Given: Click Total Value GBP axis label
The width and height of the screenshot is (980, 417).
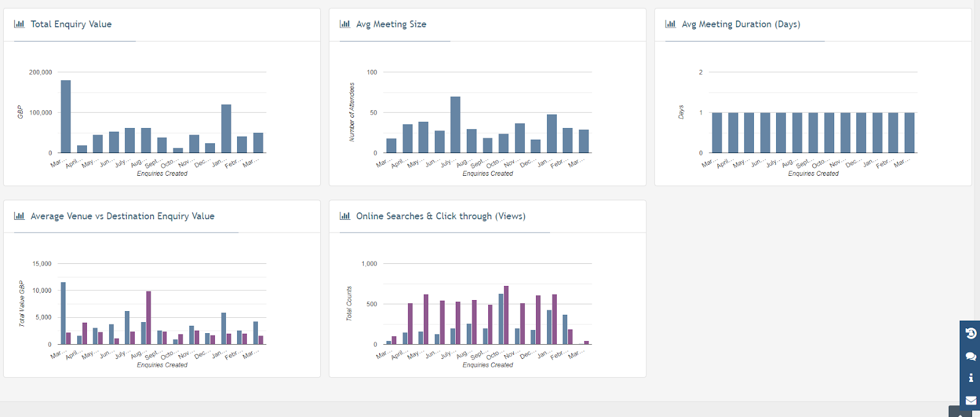Looking at the screenshot, I should pos(21,304).
